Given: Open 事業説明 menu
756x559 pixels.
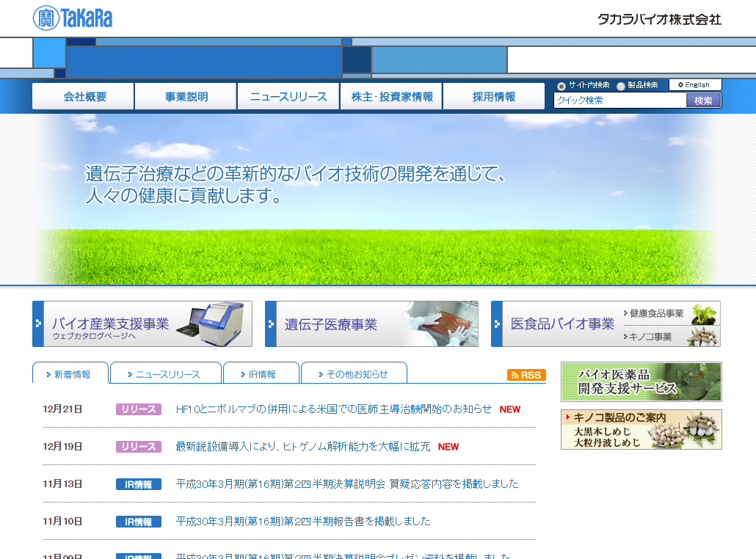Looking at the screenshot, I should 186,96.
